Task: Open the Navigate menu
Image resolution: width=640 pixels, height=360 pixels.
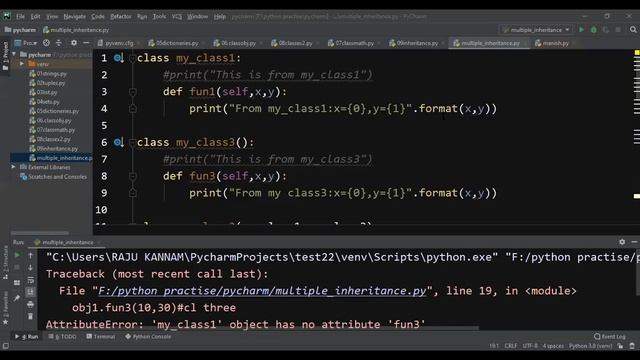Action: 75,17
